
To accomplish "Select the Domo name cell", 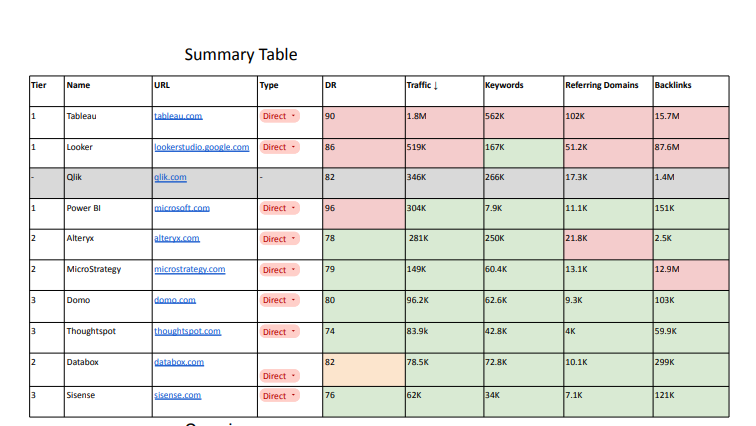I will coord(108,306).
